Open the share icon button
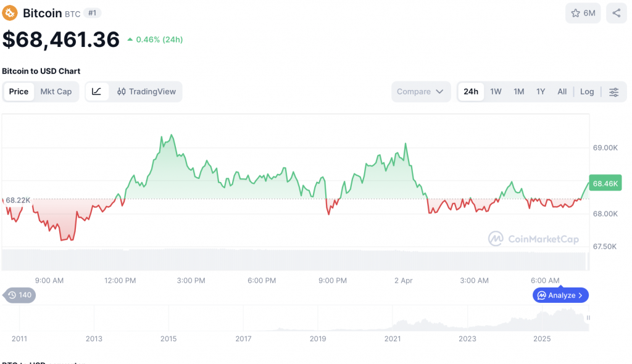Screen dimensions: 632x364 (616, 13)
